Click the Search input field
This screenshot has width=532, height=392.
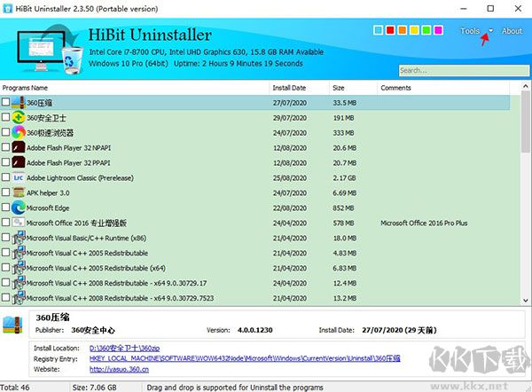pos(464,70)
